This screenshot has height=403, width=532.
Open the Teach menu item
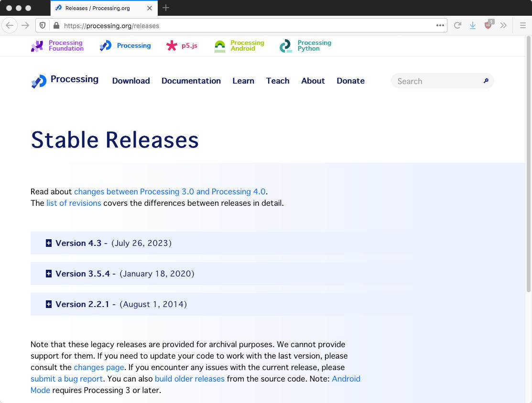click(278, 81)
